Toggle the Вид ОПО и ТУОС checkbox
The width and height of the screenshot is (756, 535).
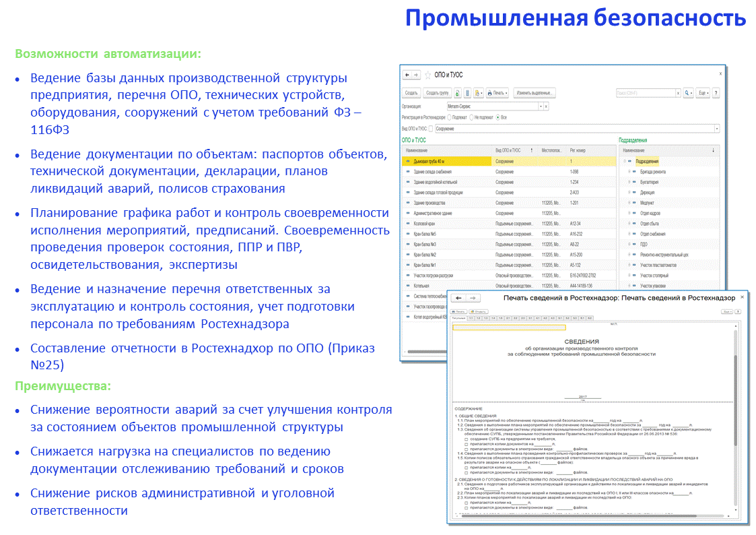point(431,129)
